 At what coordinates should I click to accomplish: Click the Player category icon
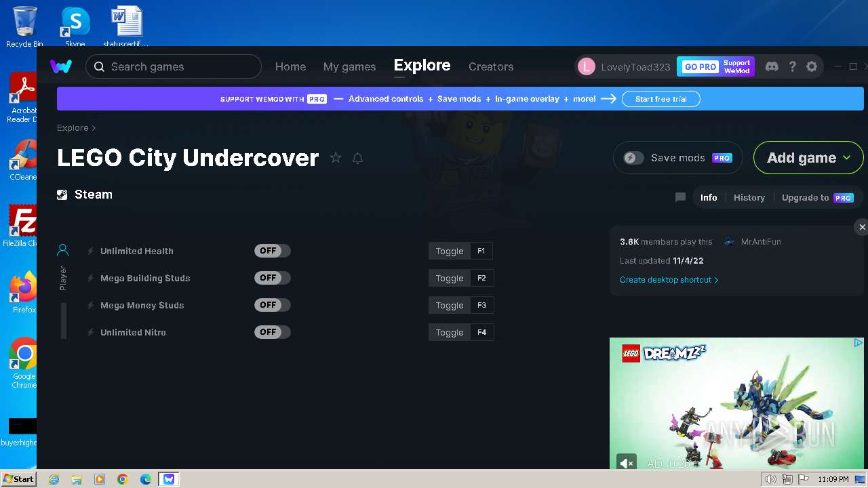pos(63,251)
